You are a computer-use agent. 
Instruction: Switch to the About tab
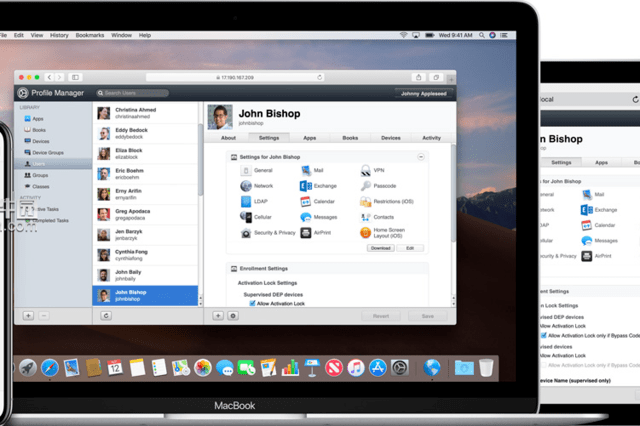click(228, 138)
